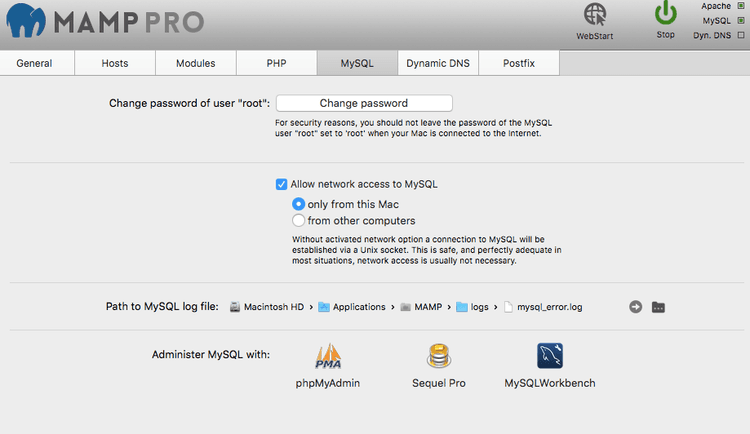Click 'Administer MySQL with:' label

click(x=211, y=355)
